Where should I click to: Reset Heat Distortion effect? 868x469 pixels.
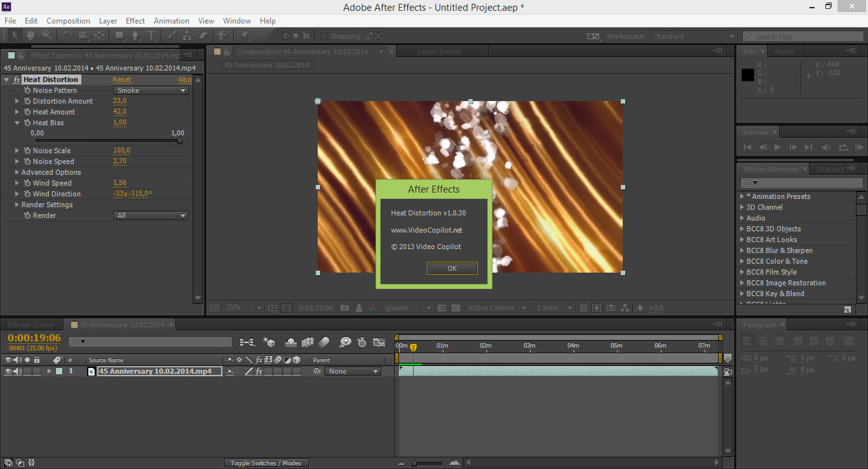121,79
